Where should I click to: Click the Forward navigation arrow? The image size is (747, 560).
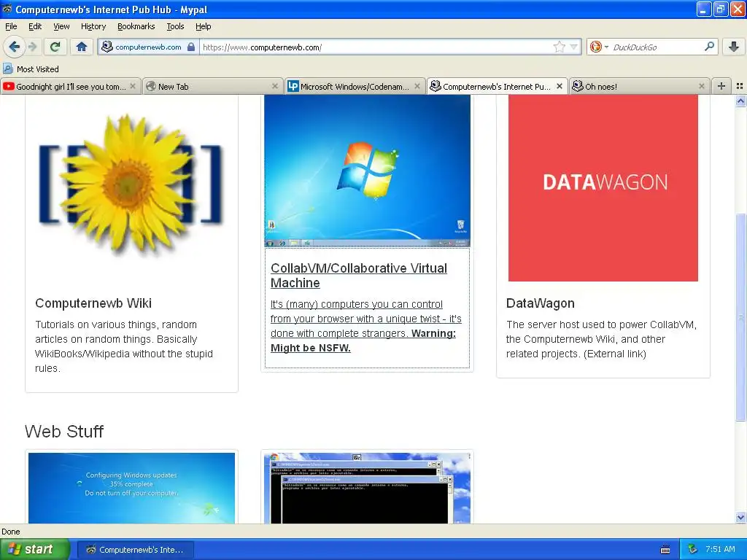click(32, 47)
